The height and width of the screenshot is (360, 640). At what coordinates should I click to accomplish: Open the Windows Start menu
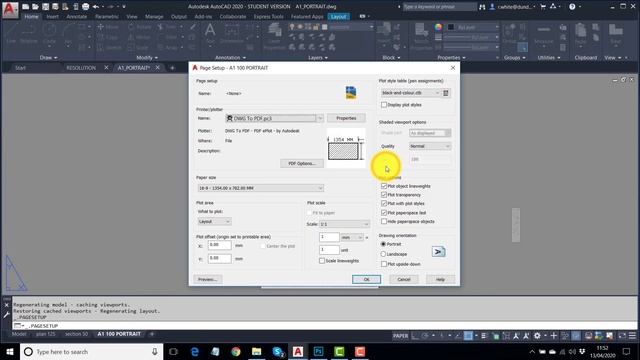(10, 351)
